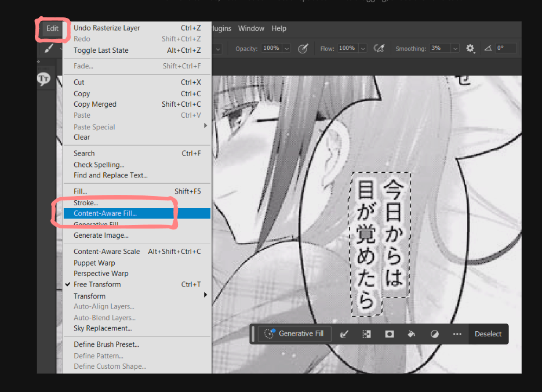The width and height of the screenshot is (542, 392).
Task: Open Find and Replace Text
Action: [x=137, y=175]
